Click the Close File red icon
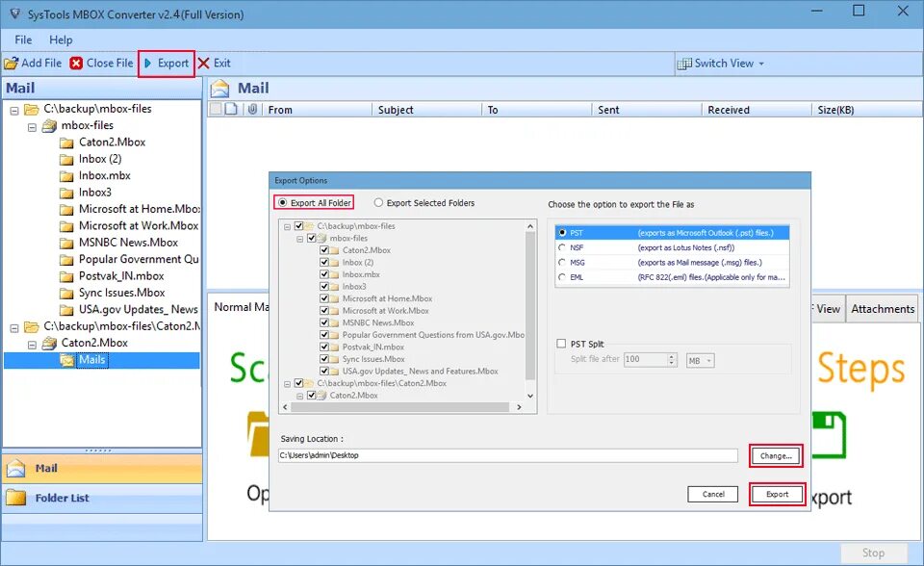Screen dimensions: 924x566 coord(76,64)
